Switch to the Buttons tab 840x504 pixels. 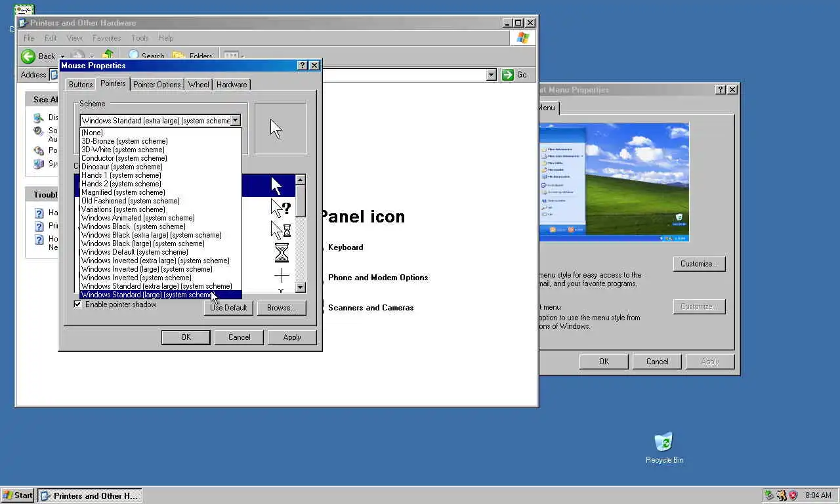pos(81,85)
